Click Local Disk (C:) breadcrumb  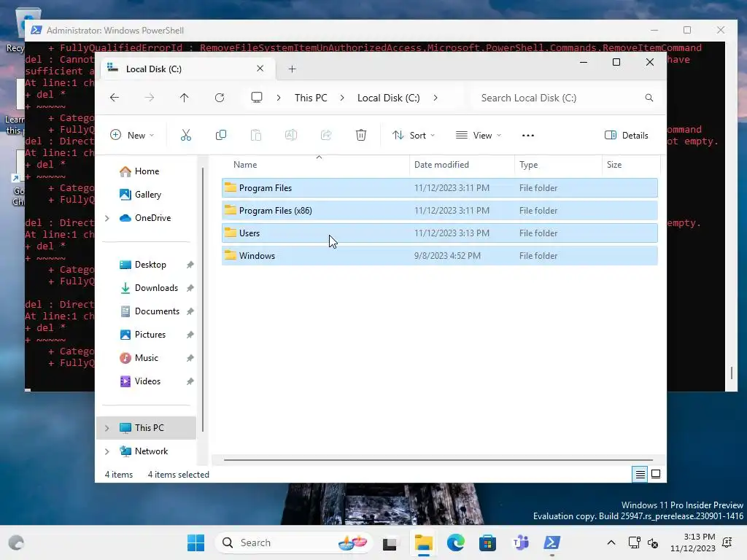[388, 98]
